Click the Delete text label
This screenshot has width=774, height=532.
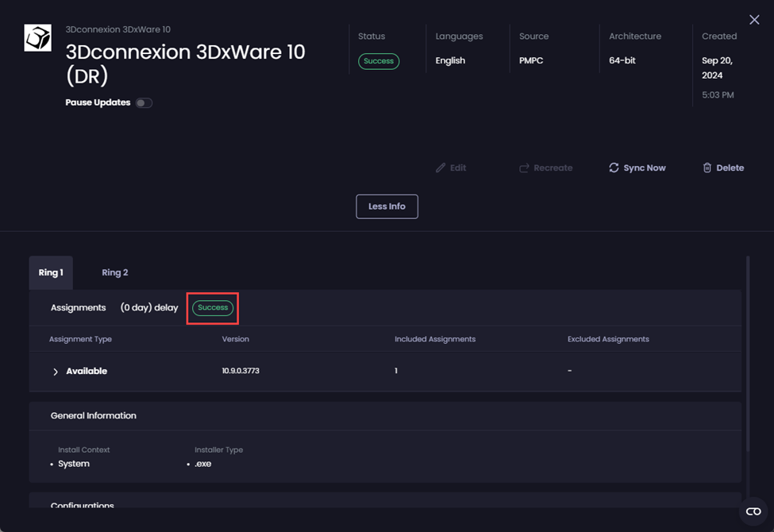coord(730,168)
